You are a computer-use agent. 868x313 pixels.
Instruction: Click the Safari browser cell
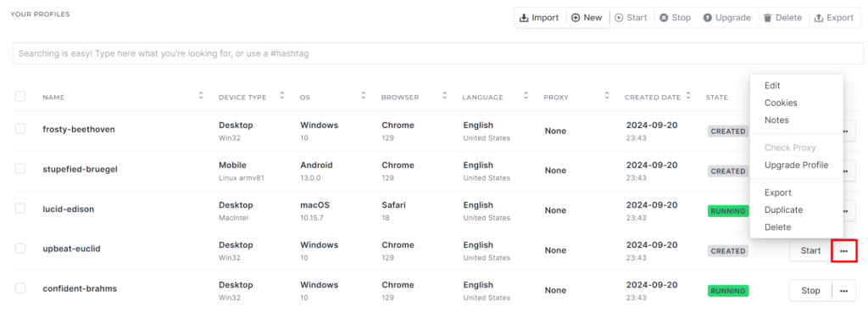(x=393, y=205)
